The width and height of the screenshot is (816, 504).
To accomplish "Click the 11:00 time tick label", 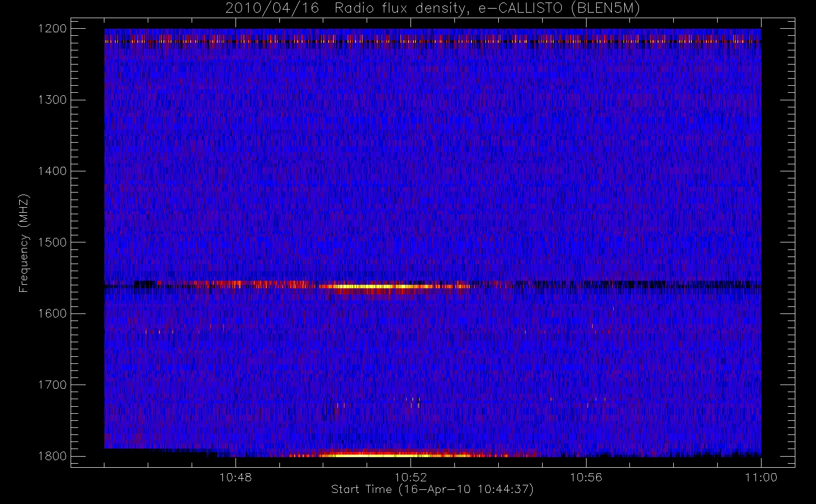I will 761,477.
